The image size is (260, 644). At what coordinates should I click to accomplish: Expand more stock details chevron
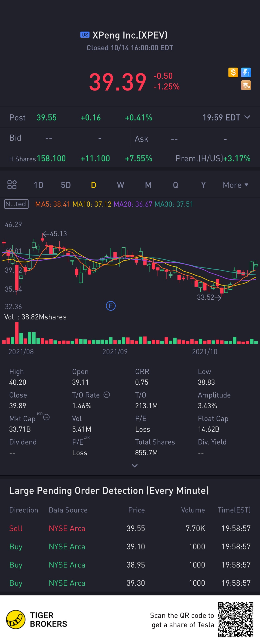point(135,465)
